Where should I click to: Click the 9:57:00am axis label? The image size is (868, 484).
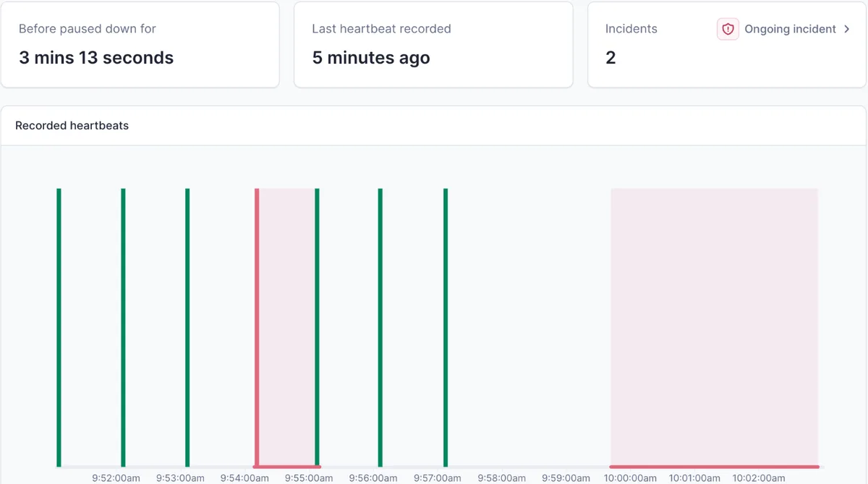[438, 478]
